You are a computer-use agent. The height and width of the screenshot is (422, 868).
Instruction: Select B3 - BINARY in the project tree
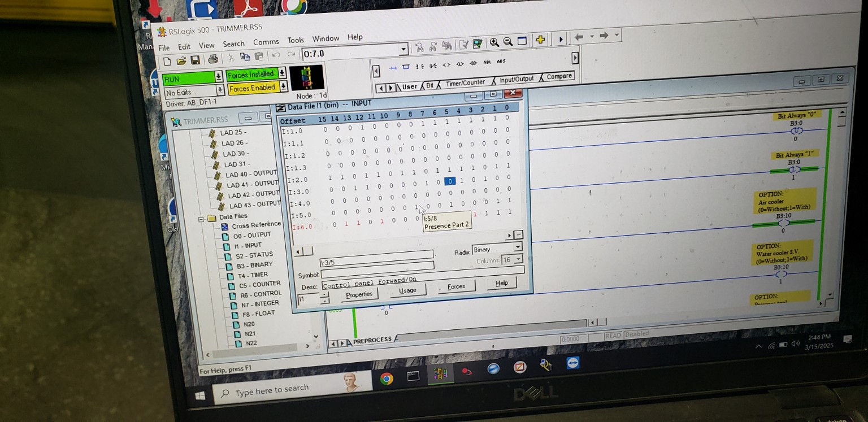pos(255,264)
